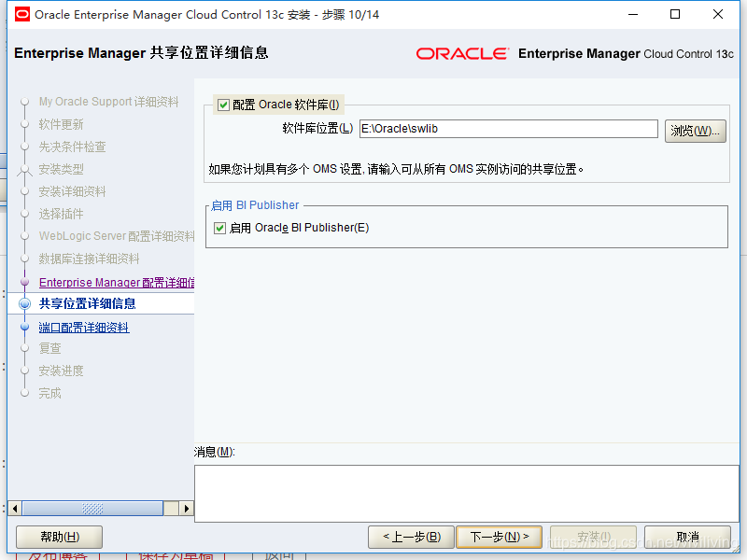This screenshot has height=560, width=747.
Task: Click 安装详细资料 step text
Action: coord(73,191)
